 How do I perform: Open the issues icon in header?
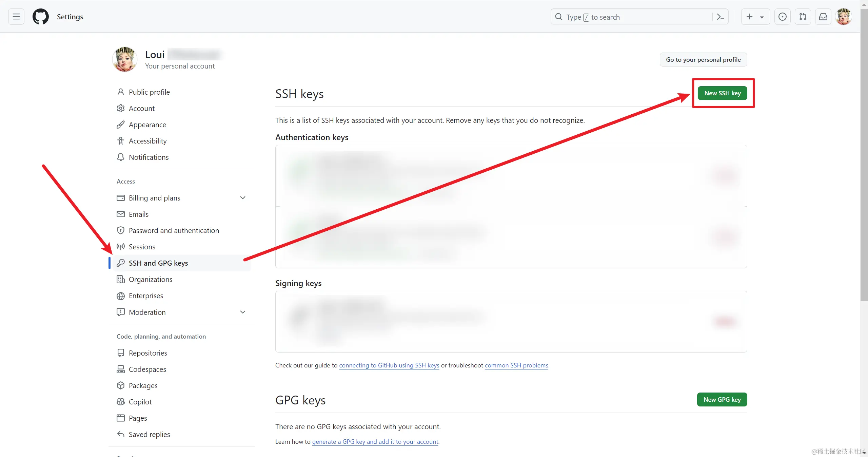(x=783, y=17)
